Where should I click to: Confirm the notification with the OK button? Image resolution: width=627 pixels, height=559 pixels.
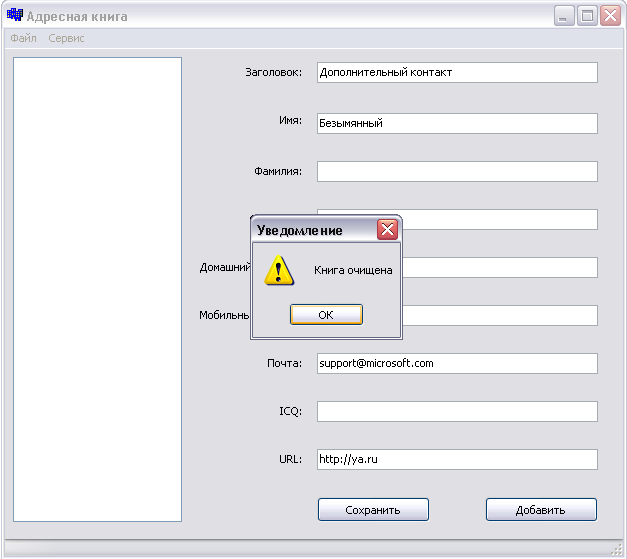point(326,315)
